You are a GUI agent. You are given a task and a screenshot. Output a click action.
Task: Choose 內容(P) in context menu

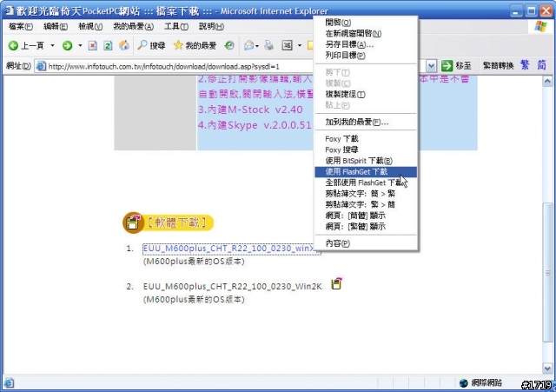point(366,243)
